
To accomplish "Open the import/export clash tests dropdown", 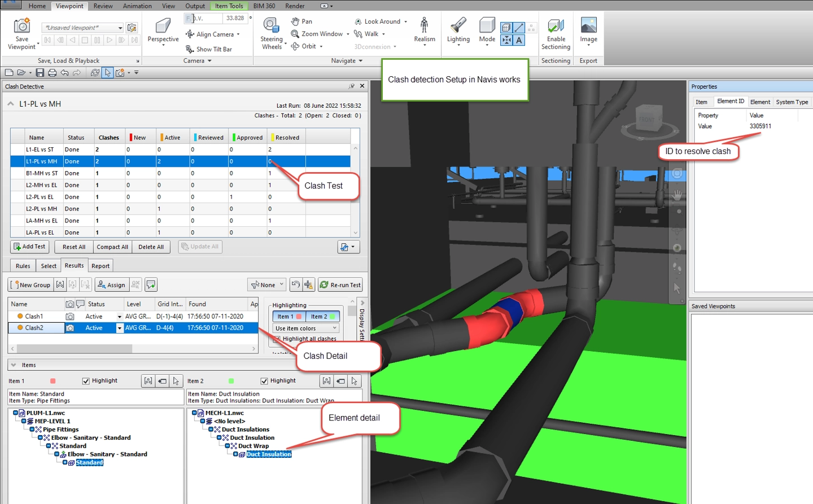I will (348, 247).
